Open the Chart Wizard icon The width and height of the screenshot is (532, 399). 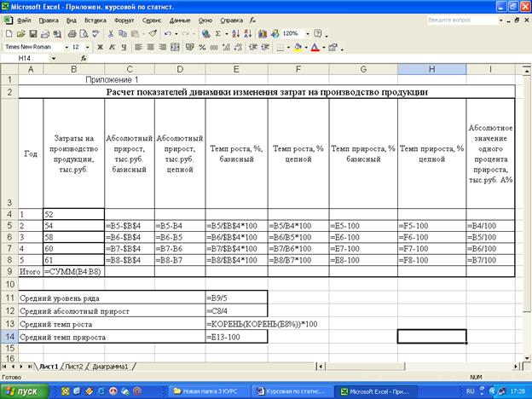tap(263, 33)
